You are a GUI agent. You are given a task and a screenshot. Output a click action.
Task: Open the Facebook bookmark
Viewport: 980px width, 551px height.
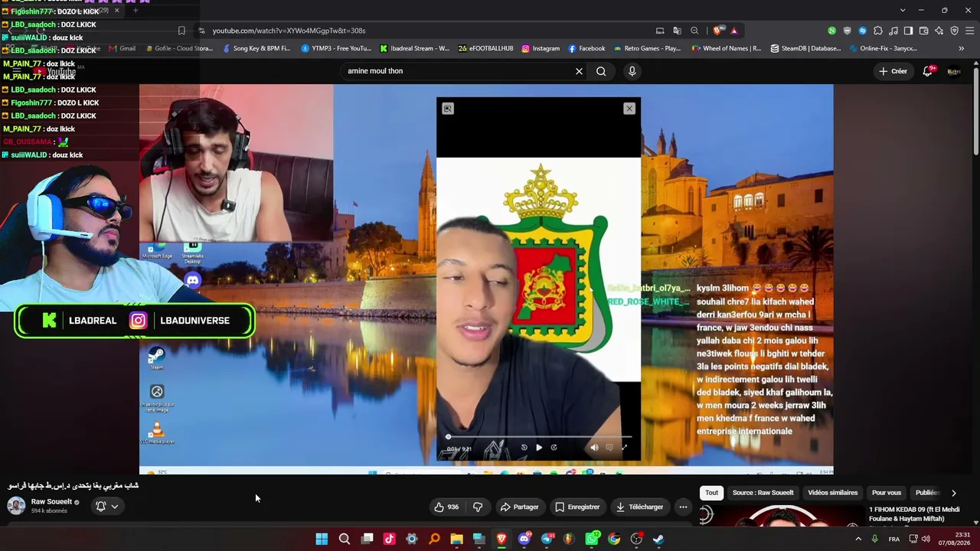click(x=586, y=48)
